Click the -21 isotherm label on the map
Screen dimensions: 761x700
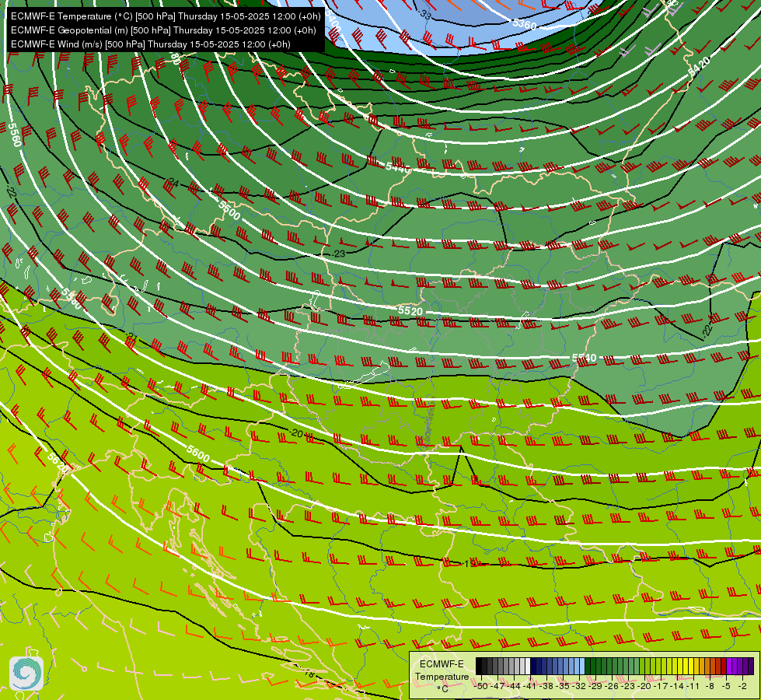[x=131, y=337]
